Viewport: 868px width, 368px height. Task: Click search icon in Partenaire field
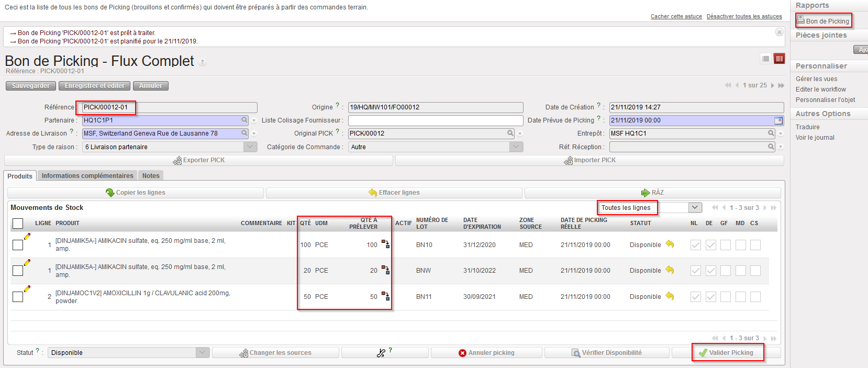(x=244, y=120)
